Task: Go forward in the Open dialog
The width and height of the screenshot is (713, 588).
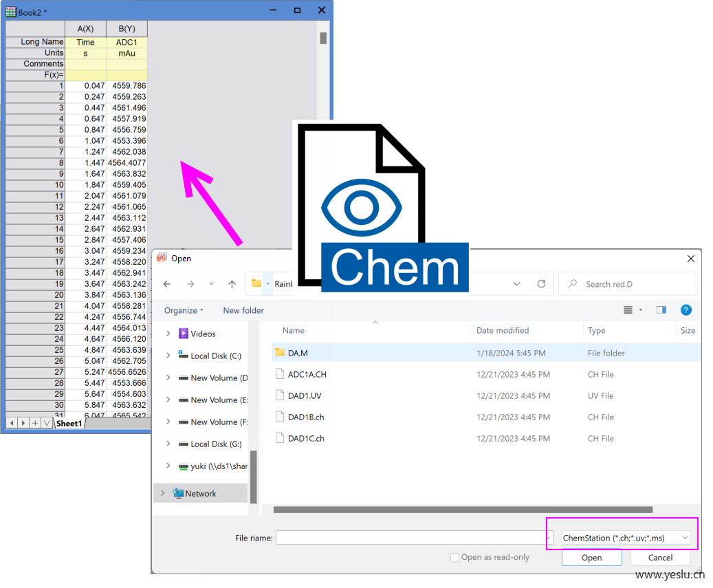Action: [x=190, y=284]
